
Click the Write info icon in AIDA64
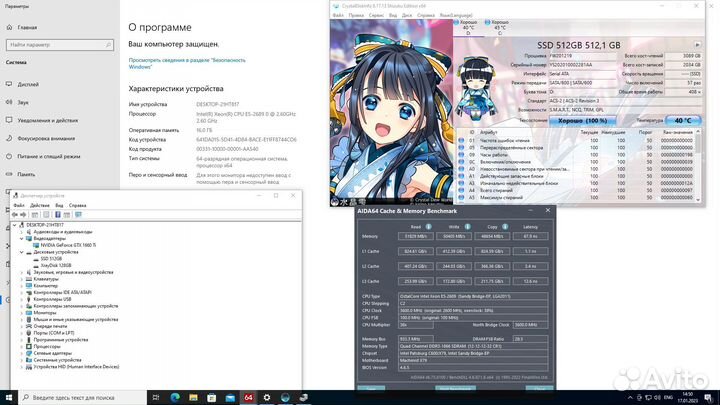467,227
